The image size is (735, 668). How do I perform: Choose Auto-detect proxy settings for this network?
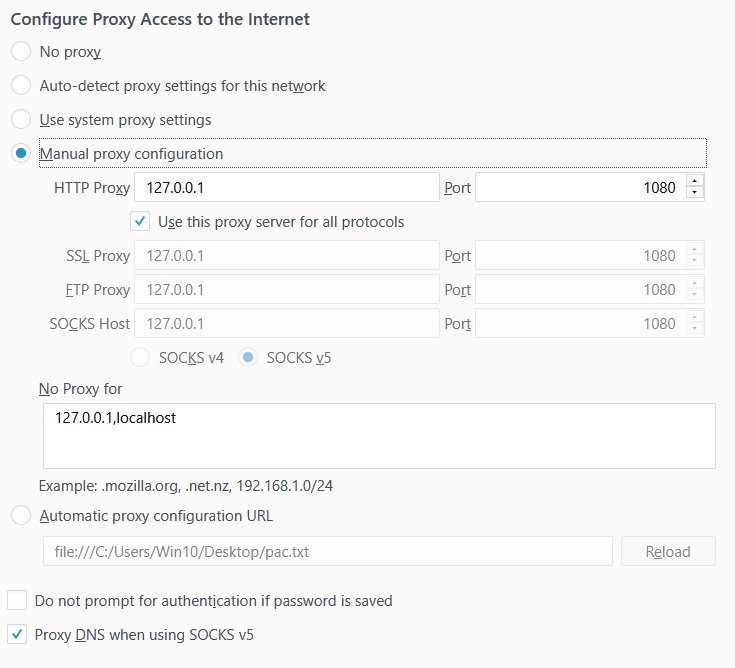pos(21,85)
